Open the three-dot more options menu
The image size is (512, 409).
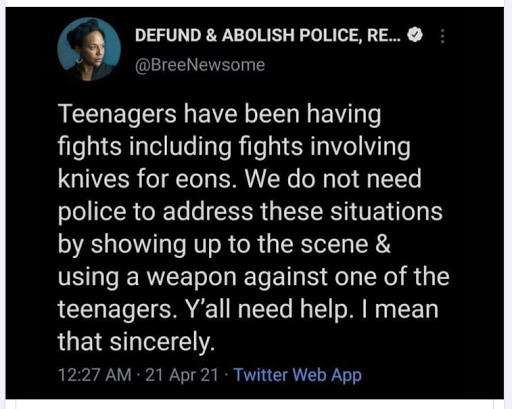(442, 36)
